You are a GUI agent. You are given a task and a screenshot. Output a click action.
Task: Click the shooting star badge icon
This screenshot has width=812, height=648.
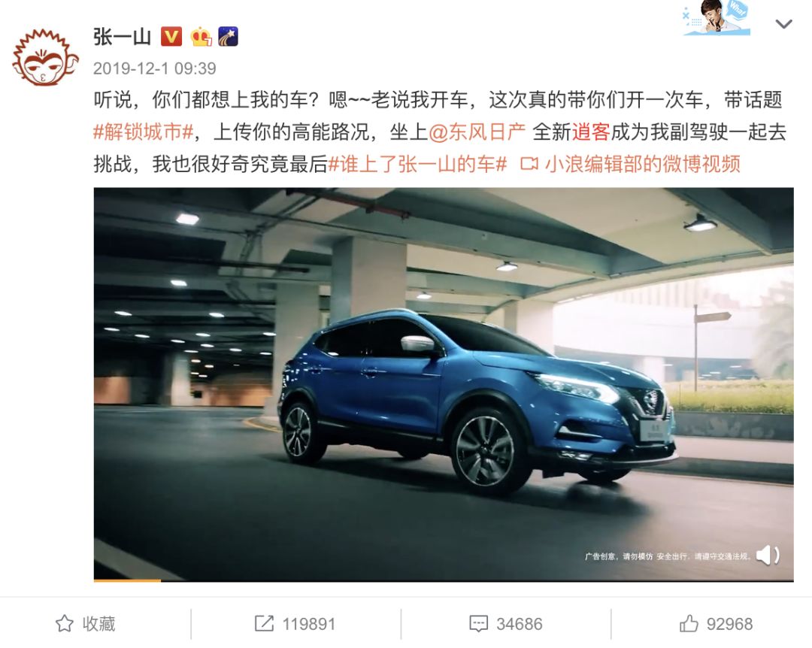228,37
